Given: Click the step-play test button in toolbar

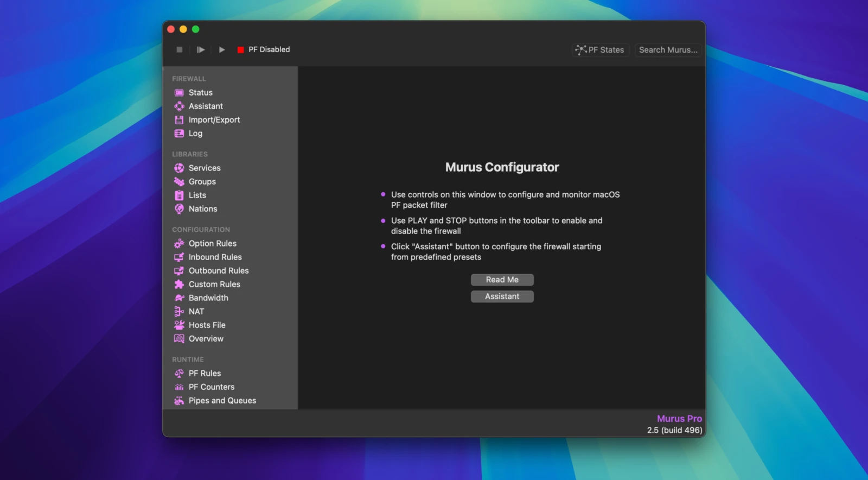Looking at the screenshot, I should 201,49.
